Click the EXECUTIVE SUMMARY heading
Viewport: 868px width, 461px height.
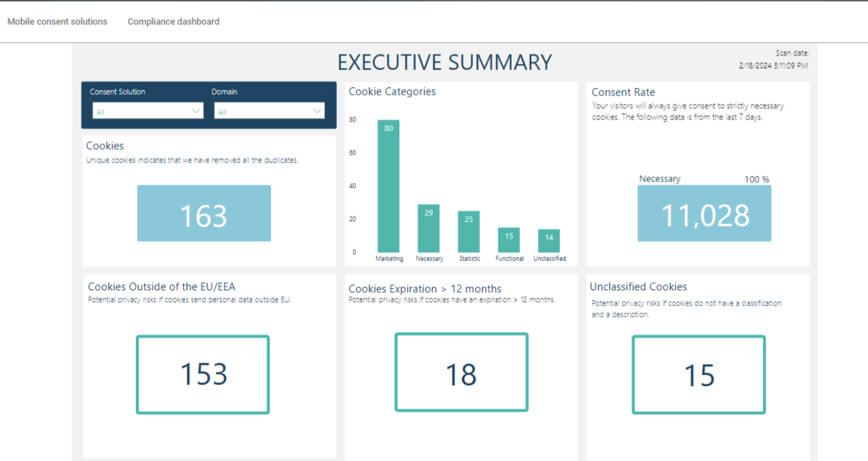tap(445, 62)
